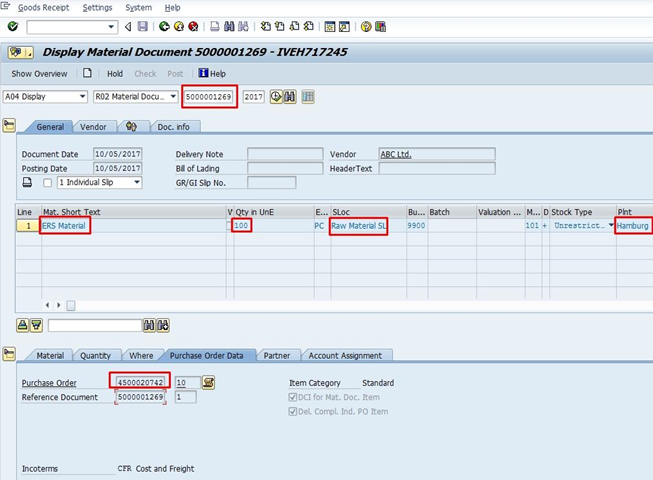Click the table grid icon beside year
Viewport: 653px width, 480px height.
(308, 97)
